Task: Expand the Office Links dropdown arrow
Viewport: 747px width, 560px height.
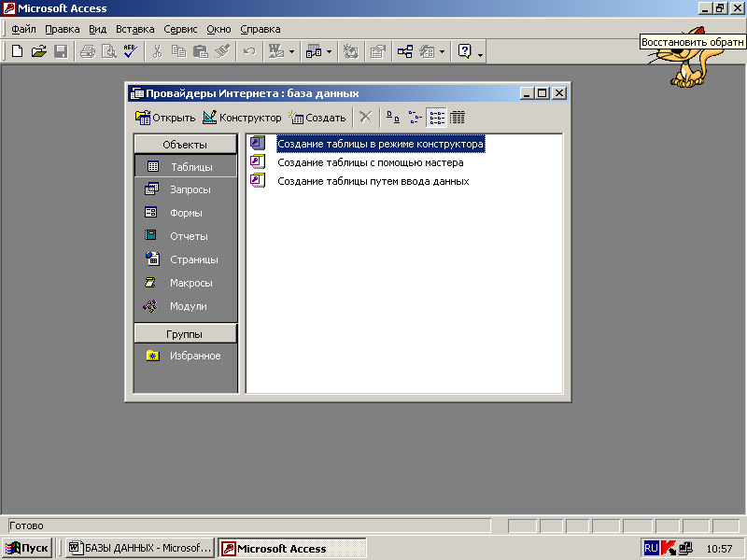Action: coord(291,51)
